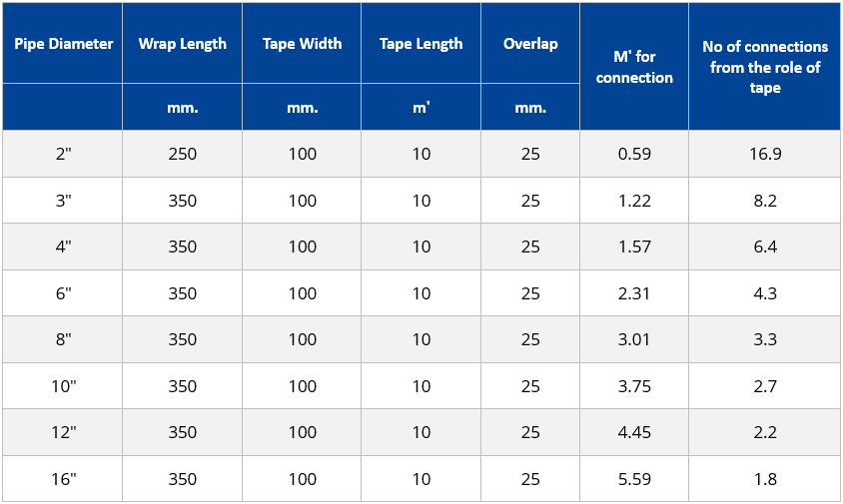This screenshot has width=843, height=504.
Task: Click the No of connections header
Action: coord(765,67)
